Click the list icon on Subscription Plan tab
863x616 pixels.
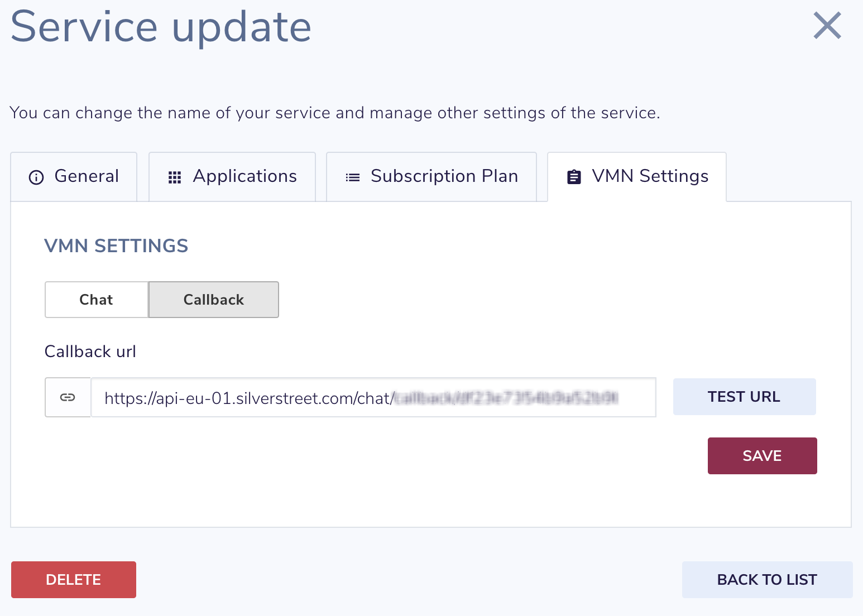point(352,176)
